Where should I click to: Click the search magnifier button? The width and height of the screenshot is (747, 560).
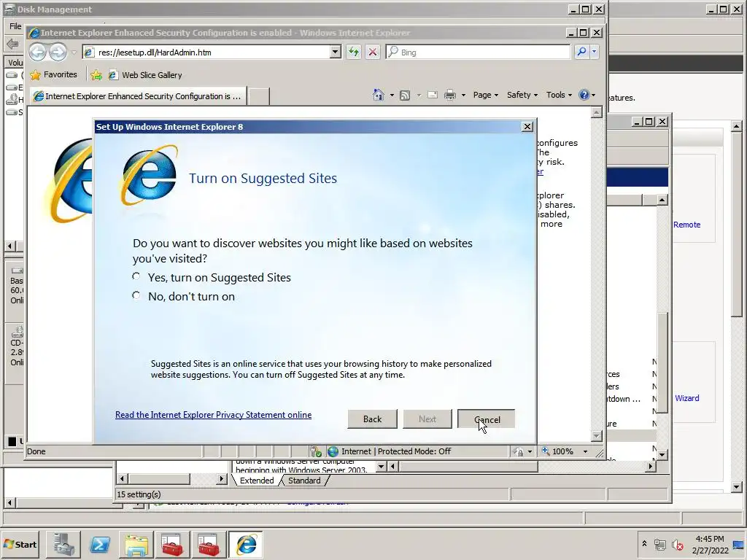click(x=581, y=52)
